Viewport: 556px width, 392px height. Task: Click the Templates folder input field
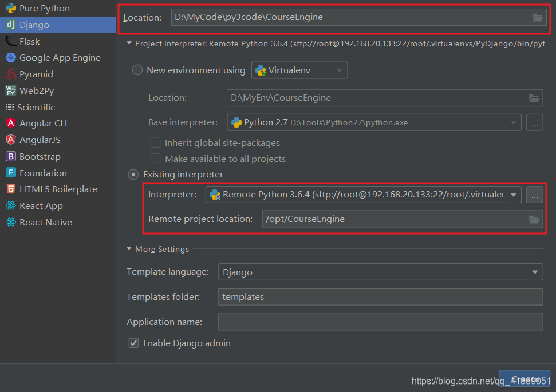pos(380,296)
